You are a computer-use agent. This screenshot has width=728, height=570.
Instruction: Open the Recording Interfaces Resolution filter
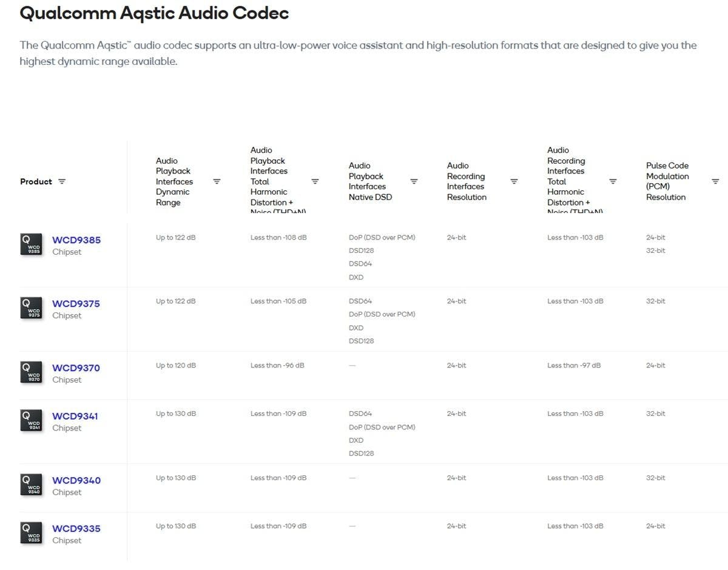(514, 181)
